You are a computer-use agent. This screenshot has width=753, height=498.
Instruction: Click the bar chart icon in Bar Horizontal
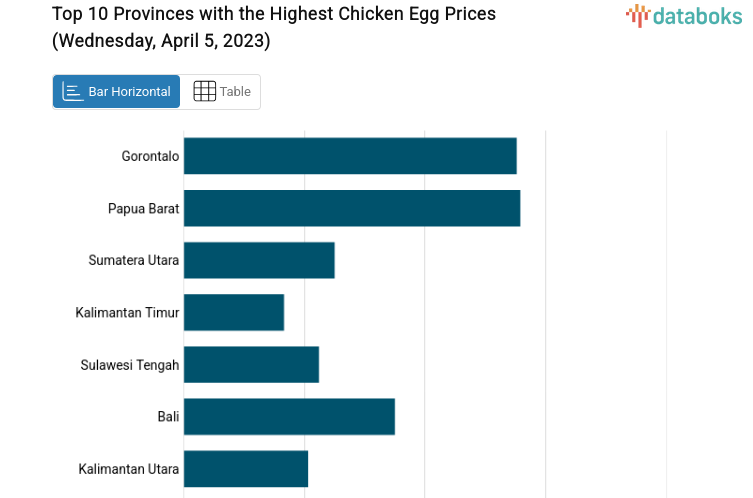[x=72, y=92]
